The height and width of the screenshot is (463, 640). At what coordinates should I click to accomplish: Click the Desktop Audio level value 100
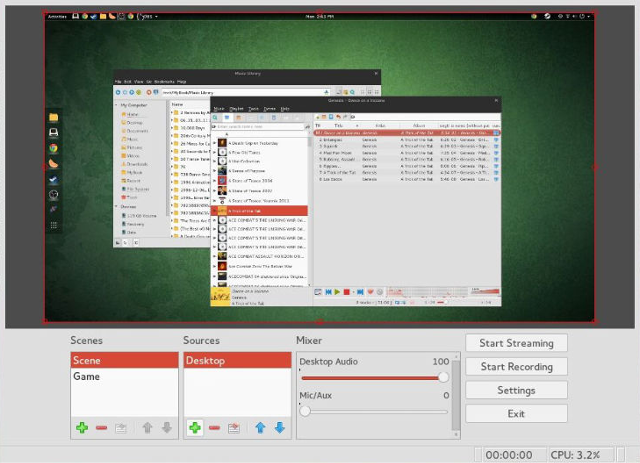441,361
